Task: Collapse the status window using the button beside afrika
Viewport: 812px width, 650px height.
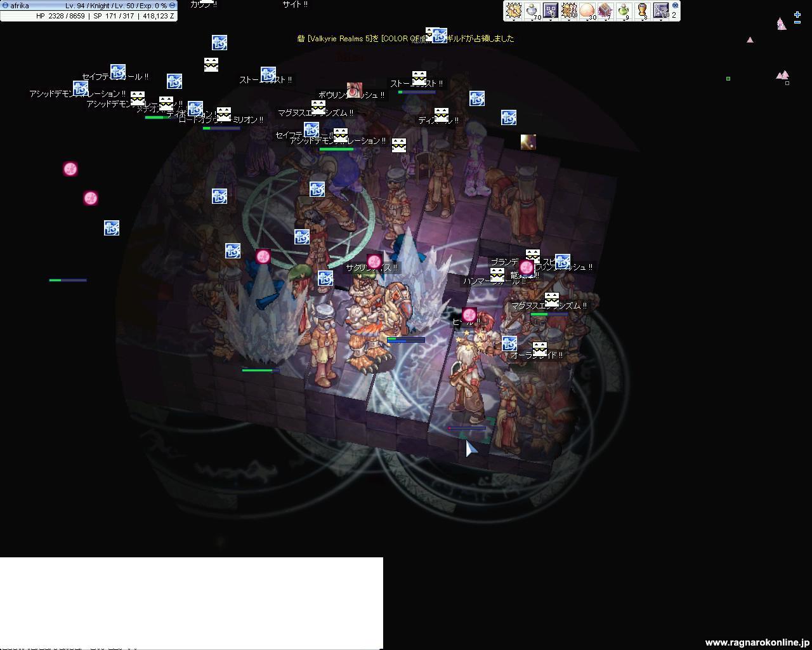Action: tap(6, 5)
